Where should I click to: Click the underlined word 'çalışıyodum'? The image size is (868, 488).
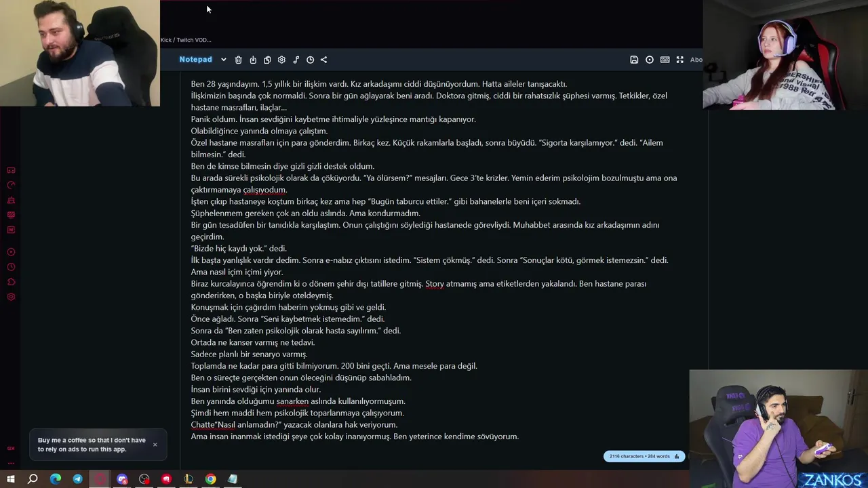click(264, 190)
